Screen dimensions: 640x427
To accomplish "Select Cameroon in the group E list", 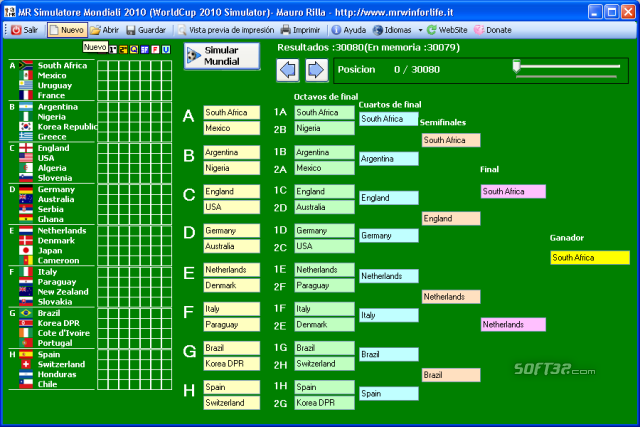I will (x=58, y=260).
